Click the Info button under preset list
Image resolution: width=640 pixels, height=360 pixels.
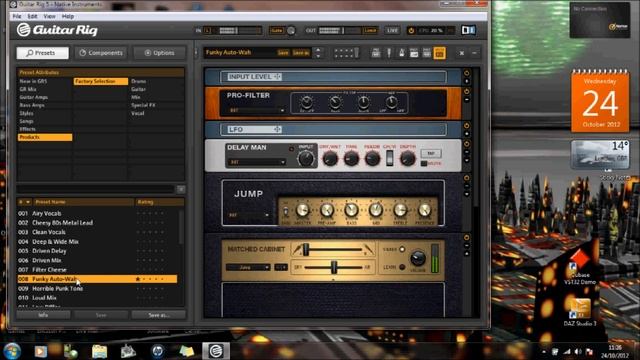tap(43, 315)
